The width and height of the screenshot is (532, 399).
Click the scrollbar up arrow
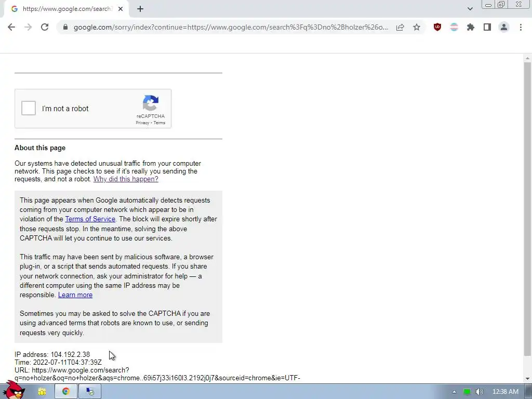(x=527, y=58)
